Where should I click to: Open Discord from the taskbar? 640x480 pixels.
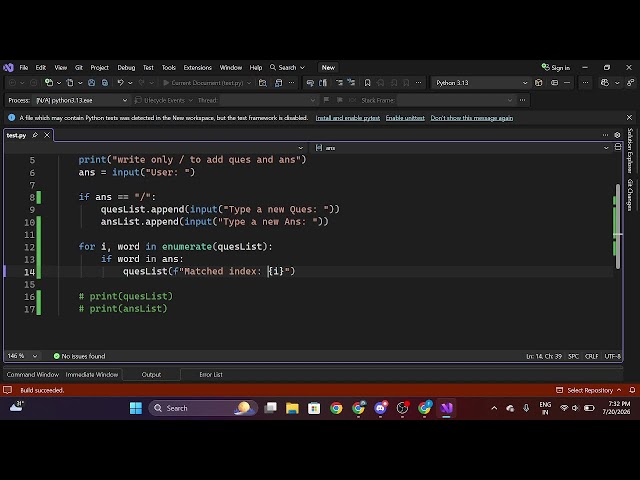click(x=380, y=408)
